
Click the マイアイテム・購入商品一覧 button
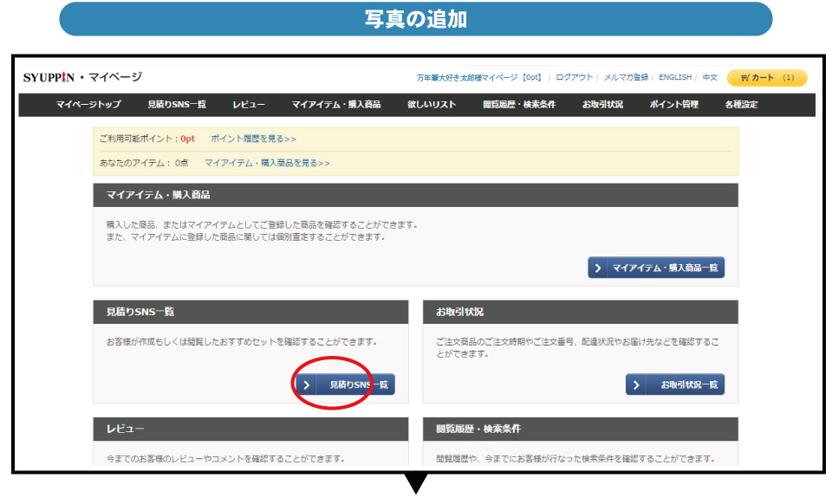(656, 268)
